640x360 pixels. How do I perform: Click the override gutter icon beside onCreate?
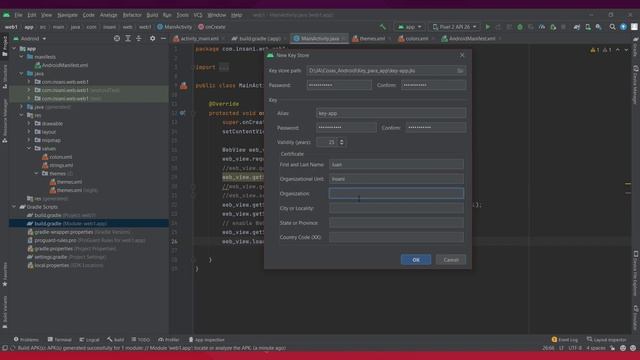[x=182, y=113]
